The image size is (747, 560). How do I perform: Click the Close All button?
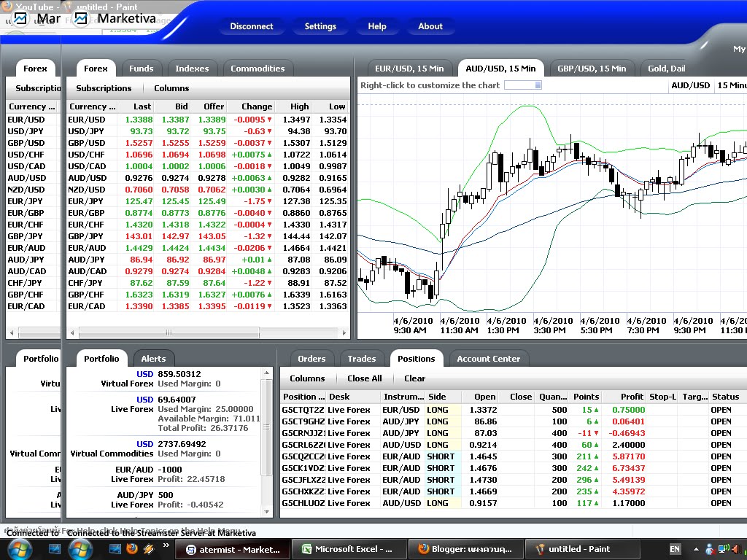click(x=365, y=378)
